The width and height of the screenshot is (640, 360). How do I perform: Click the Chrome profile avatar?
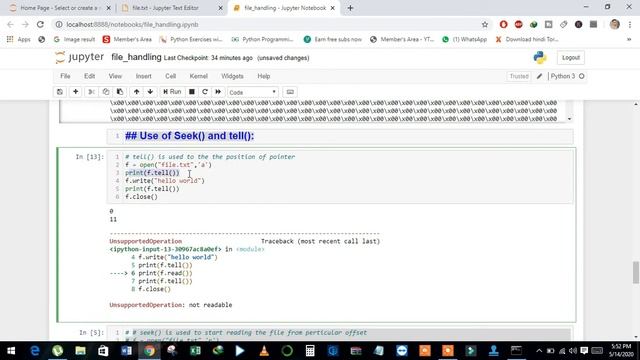click(615, 24)
